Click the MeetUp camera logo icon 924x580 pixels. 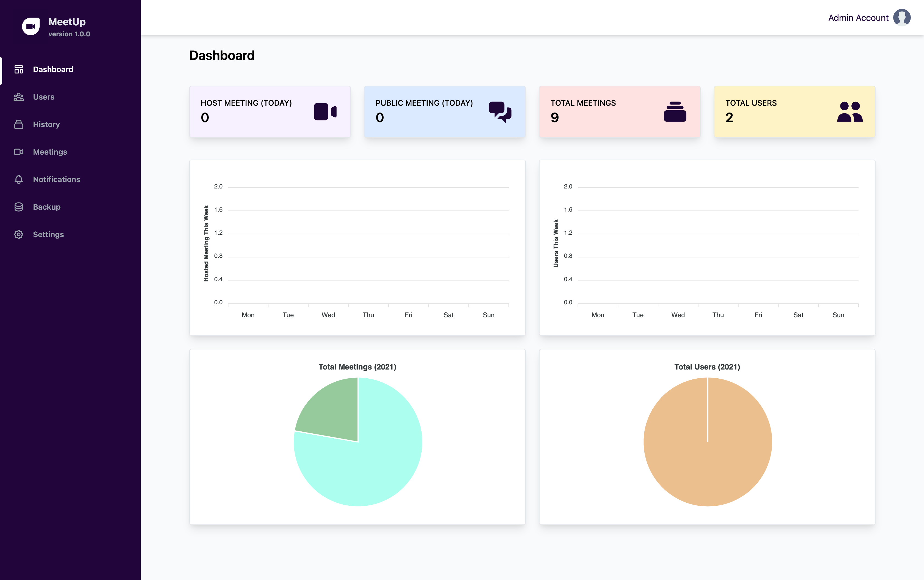click(x=31, y=26)
